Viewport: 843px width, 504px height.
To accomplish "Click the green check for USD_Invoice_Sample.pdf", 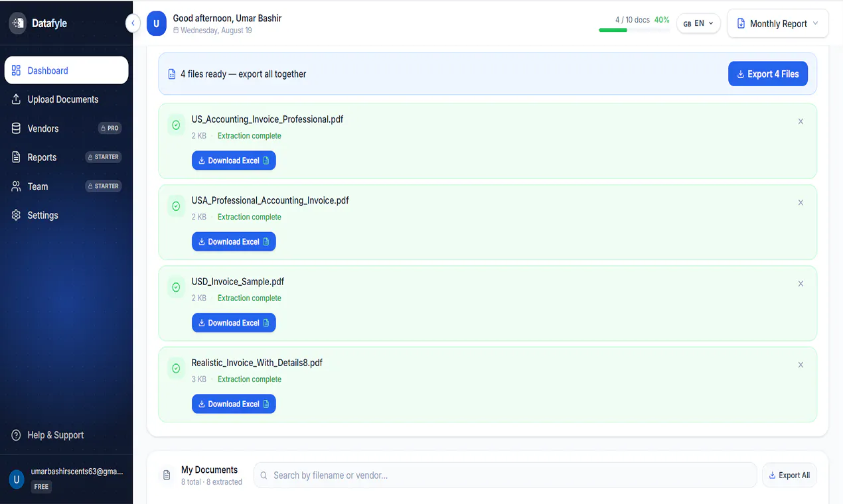I will tap(176, 287).
